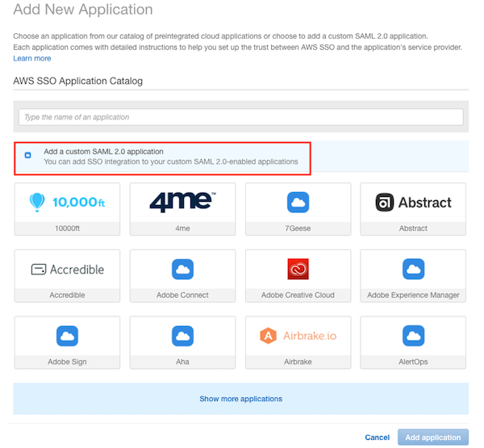Select the Adobe Creative Cloud red icon
484x448 pixels.
click(298, 269)
